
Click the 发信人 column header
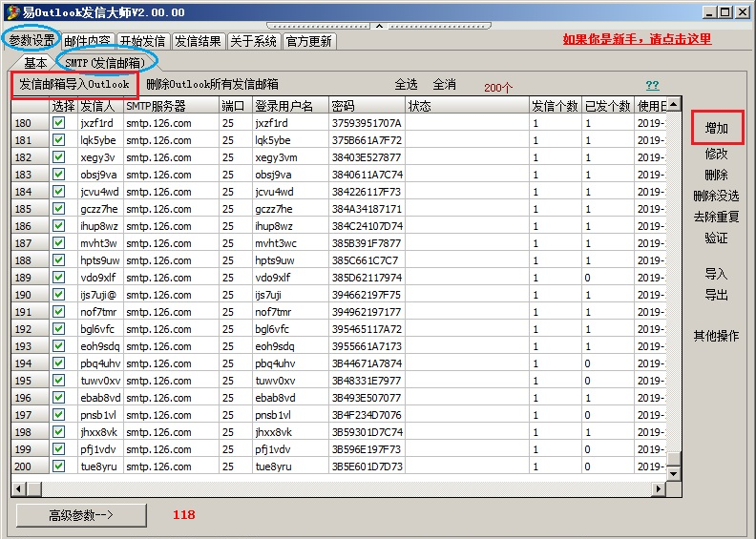click(101, 106)
